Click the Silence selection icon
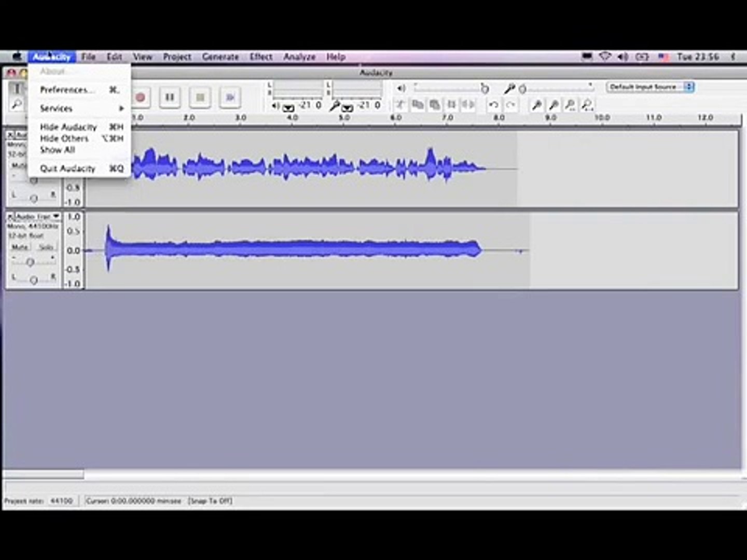Viewport: 747px width, 560px height. (x=468, y=105)
